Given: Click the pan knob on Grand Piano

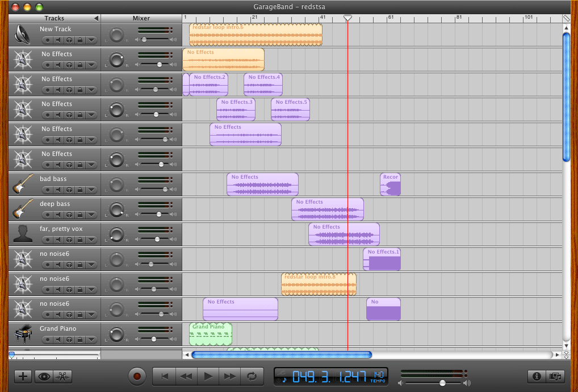Looking at the screenshot, I should coord(117,334).
